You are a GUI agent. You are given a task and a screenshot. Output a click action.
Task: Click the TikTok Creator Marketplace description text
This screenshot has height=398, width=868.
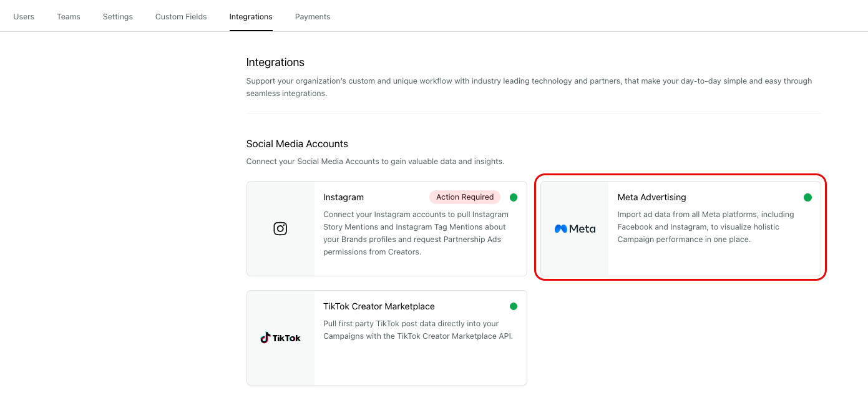(418, 330)
